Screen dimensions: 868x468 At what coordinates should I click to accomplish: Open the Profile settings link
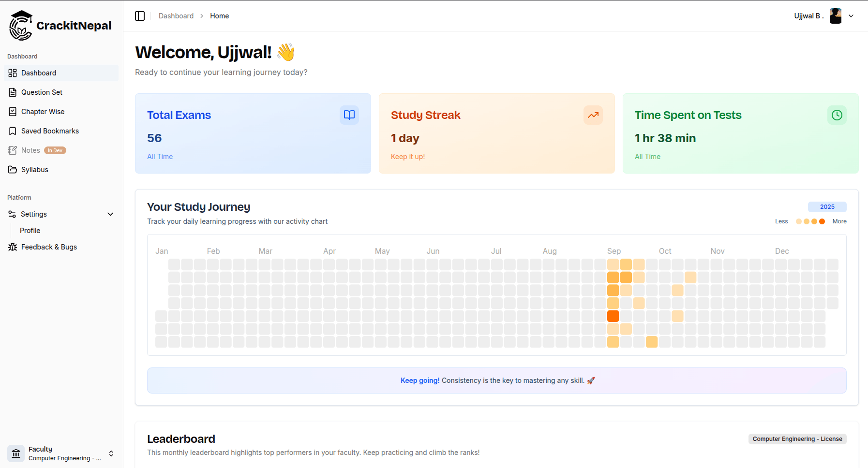(30, 231)
